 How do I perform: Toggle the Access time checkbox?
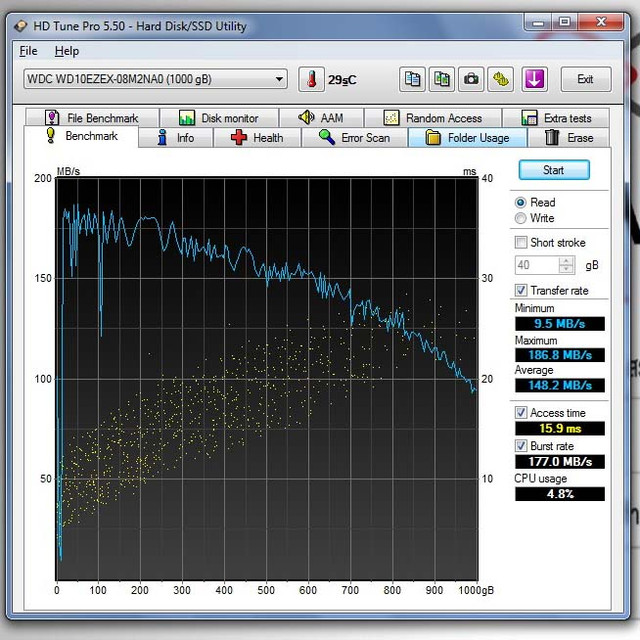(521, 413)
